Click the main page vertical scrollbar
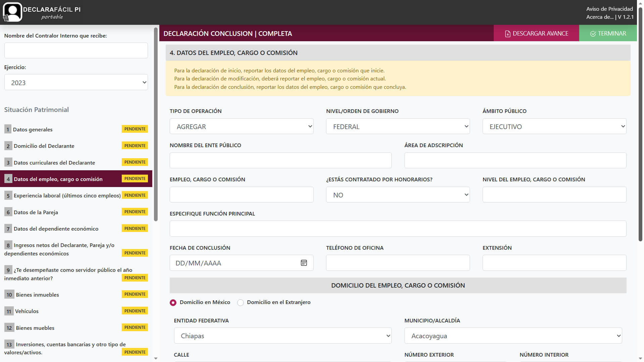The image size is (644, 362). (x=640, y=124)
